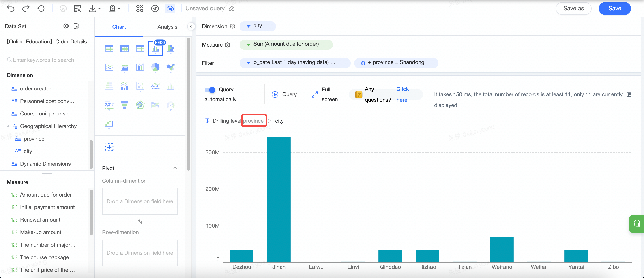Switch to the Chart tab

[x=119, y=27]
